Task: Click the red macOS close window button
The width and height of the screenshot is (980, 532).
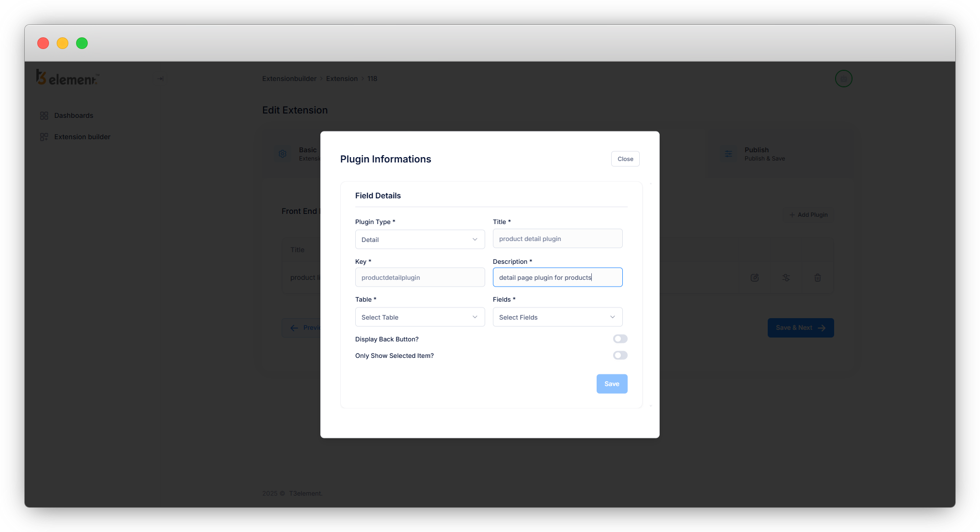Action: pyautogui.click(x=43, y=43)
